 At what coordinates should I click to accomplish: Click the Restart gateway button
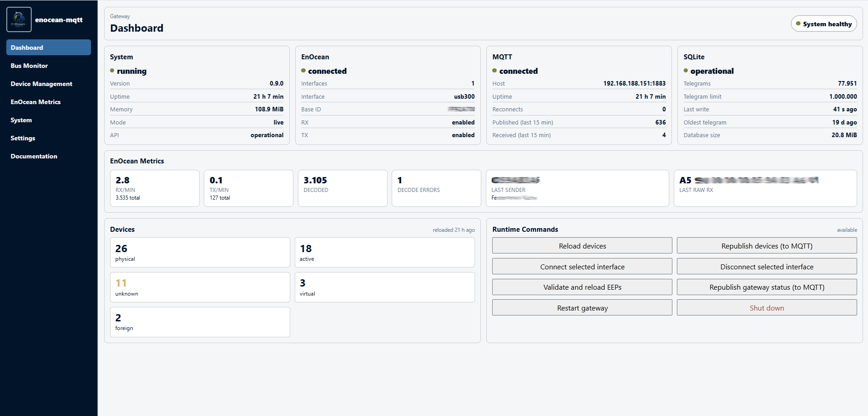tap(582, 308)
